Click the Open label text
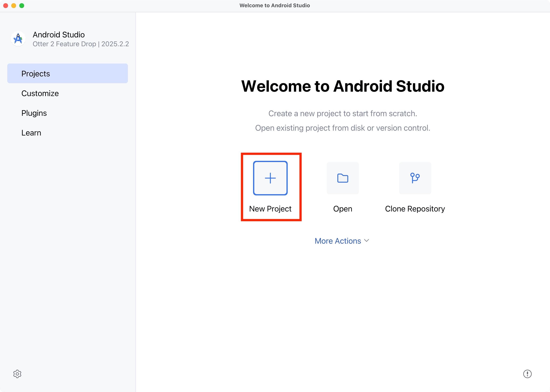The width and height of the screenshot is (550, 392). (x=343, y=209)
